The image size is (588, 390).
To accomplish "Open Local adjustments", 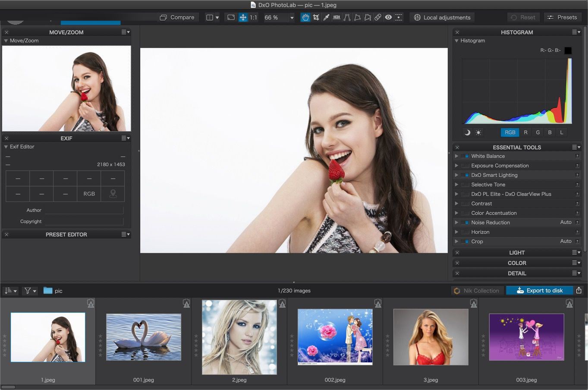I will coord(442,17).
